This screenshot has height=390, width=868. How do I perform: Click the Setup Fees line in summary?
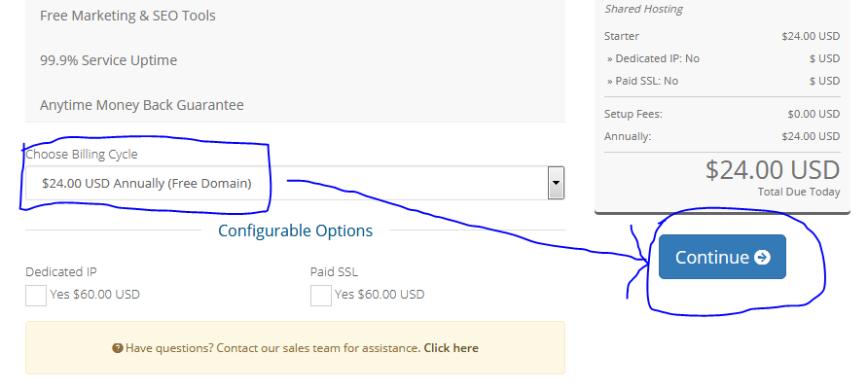tap(633, 114)
